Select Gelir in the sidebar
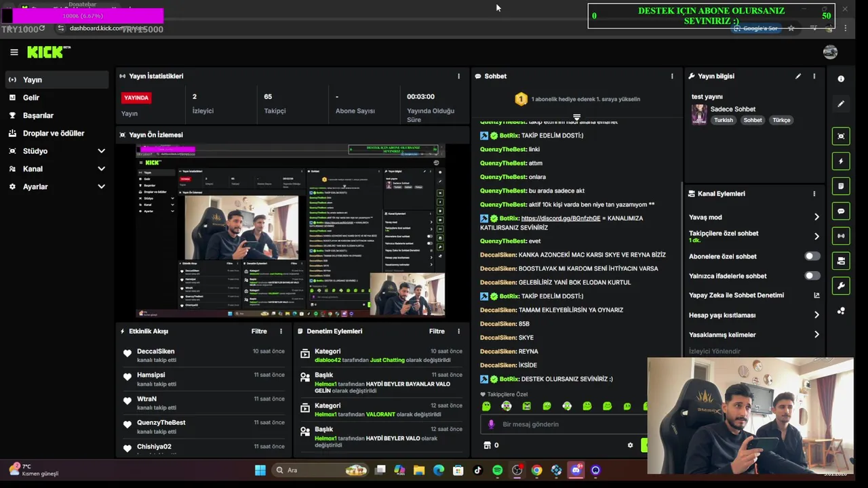This screenshot has height=488, width=868. 57,98
